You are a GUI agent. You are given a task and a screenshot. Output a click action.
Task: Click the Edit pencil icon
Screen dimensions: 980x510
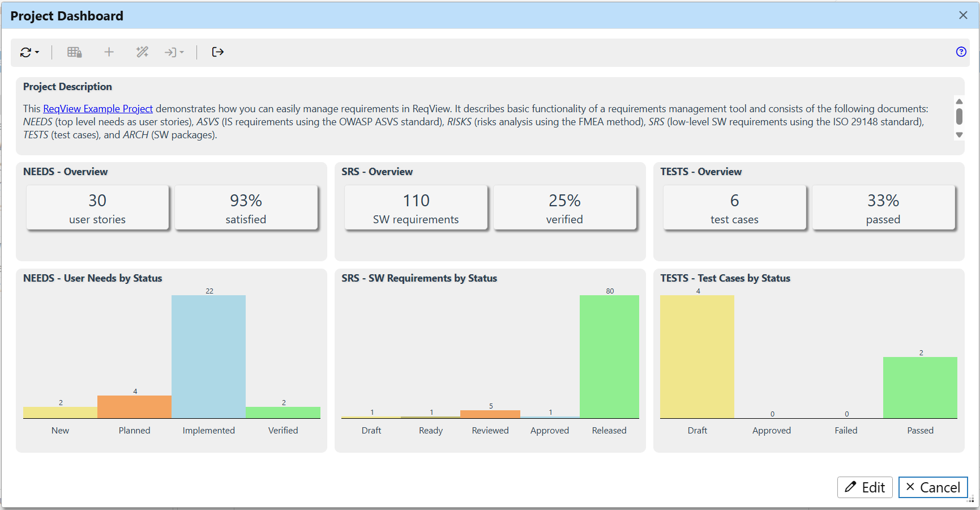click(851, 487)
